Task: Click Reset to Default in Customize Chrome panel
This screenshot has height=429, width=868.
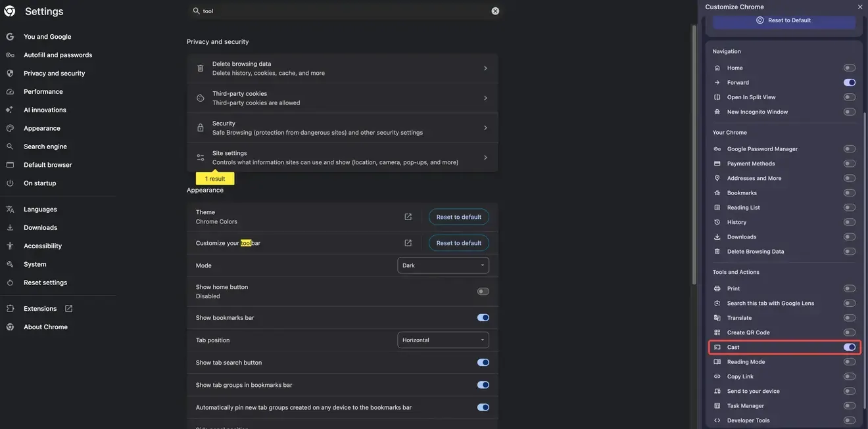Action: click(784, 20)
